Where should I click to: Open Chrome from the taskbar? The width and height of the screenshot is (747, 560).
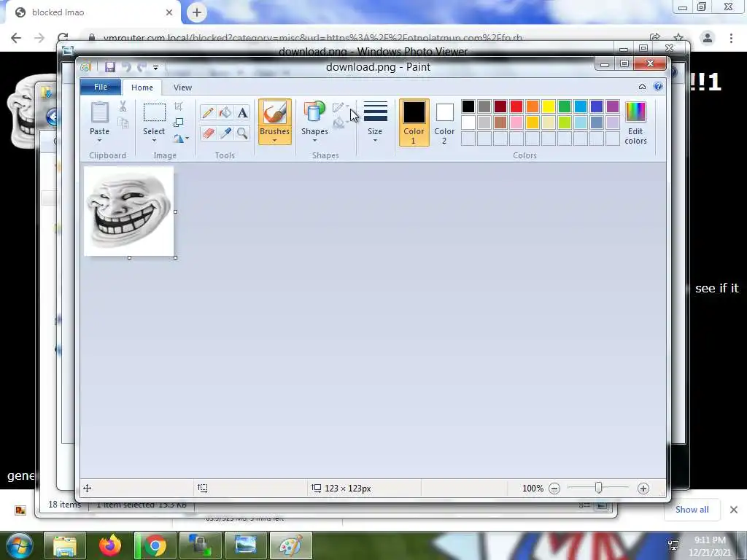(155, 545)
